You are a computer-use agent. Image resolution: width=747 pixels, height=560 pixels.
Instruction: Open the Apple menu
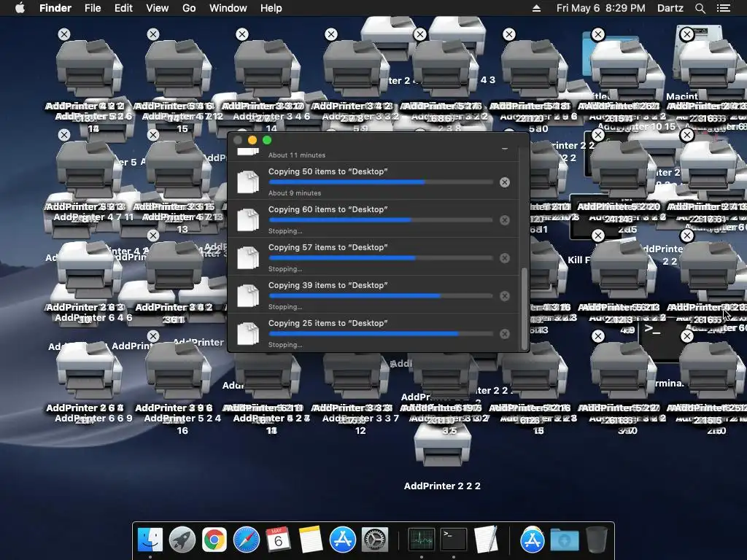(20, 8)
